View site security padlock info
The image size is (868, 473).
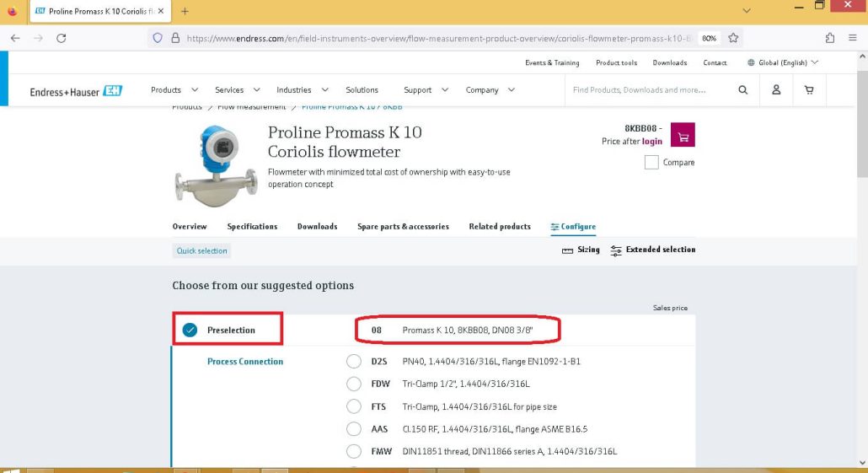click(x=175, y=38)
